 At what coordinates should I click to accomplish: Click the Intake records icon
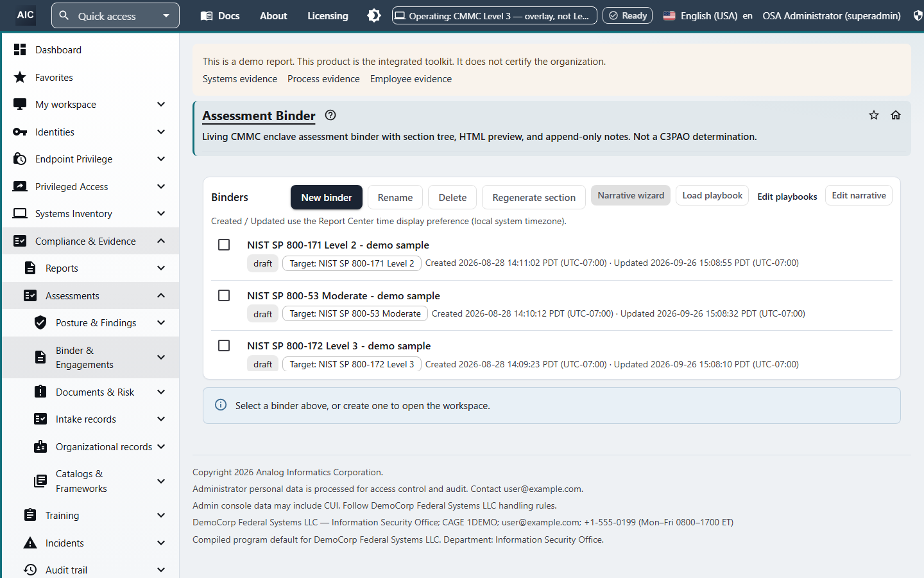coord(40,419)
